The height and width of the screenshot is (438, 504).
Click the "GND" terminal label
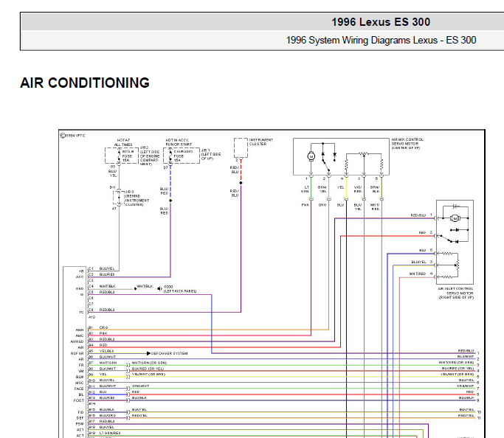pyautogui.click(x=80, y=288)
